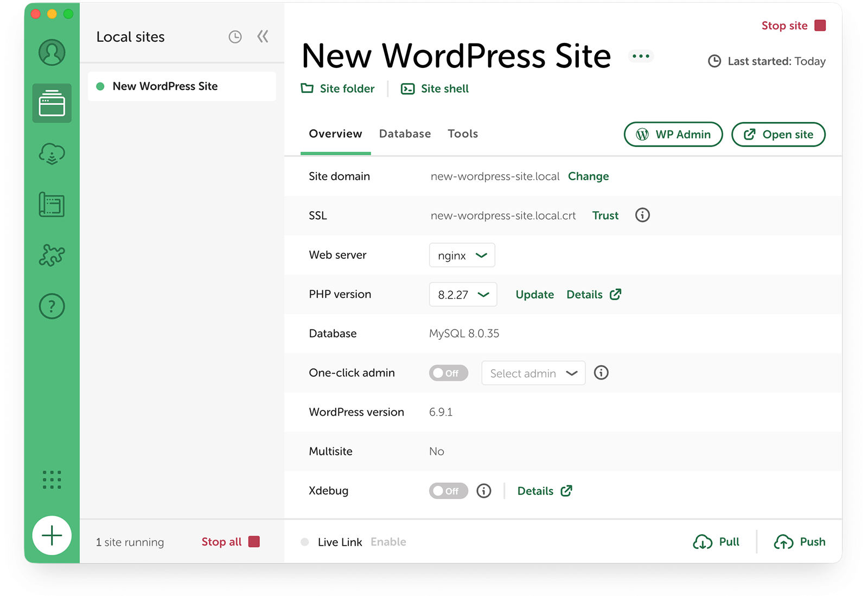The image size is (868, 596).
Task: Open the apps grid icon
Action: (x=52, y=480)
